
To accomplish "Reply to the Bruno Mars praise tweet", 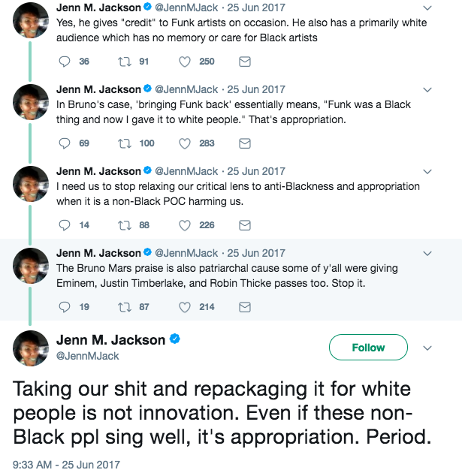I will (65, 307).
